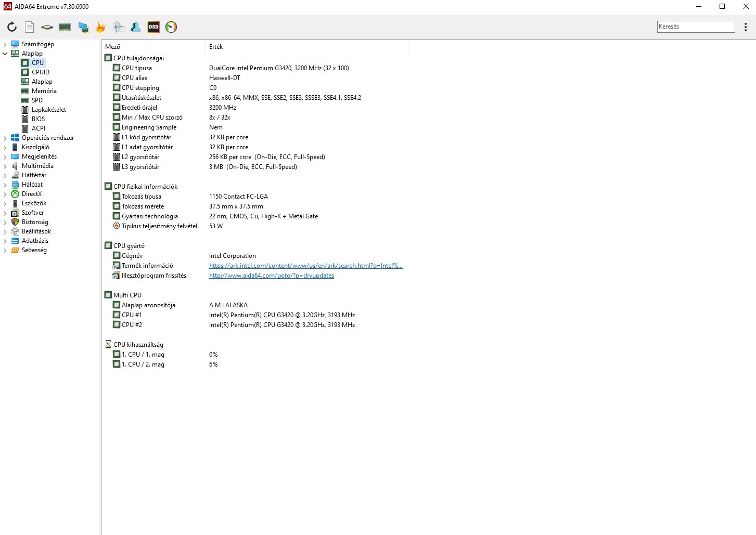
Task: Select the CPU típusa row
Action: 255,68
